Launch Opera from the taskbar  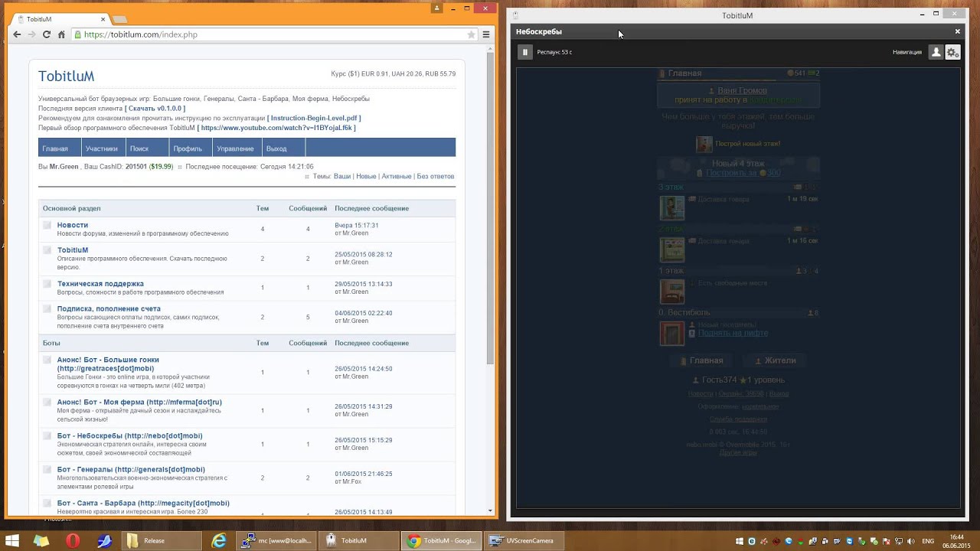[73, 541]
